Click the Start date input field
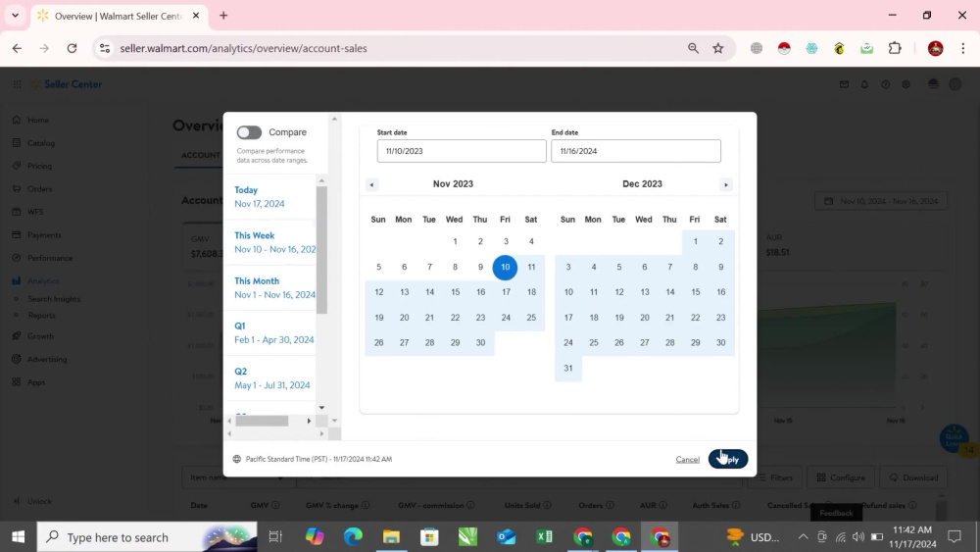980x552 pixels. point(462,151)
